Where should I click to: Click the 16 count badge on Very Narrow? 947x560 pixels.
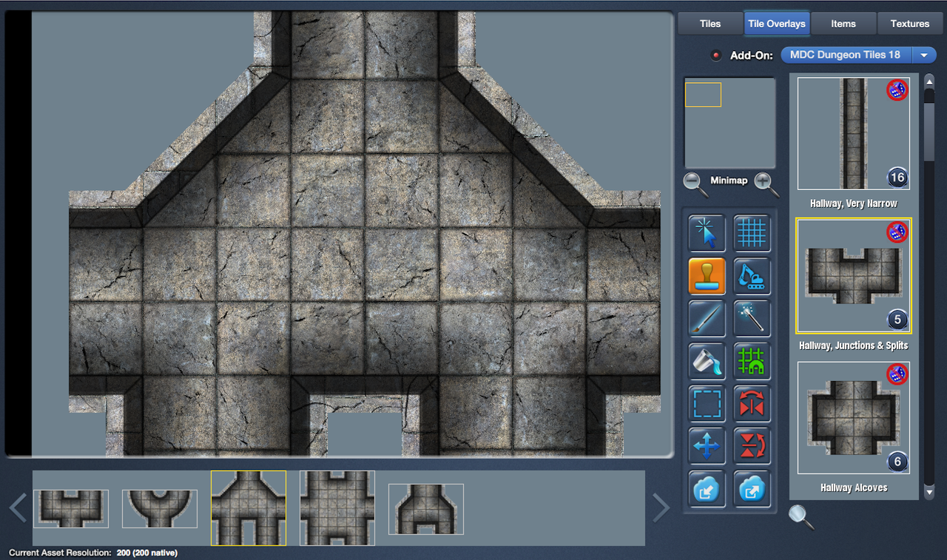(x=897, y=178)
